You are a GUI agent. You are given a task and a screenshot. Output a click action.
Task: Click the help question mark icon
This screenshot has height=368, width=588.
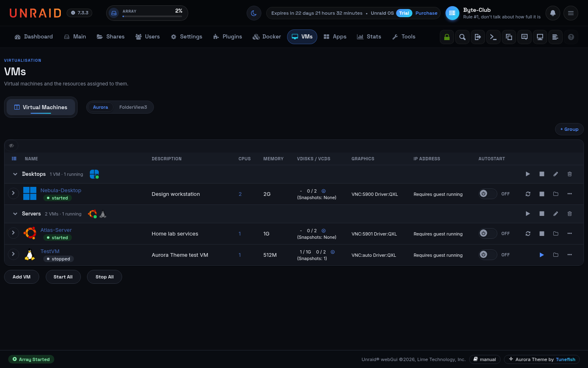tap(571, 37)
